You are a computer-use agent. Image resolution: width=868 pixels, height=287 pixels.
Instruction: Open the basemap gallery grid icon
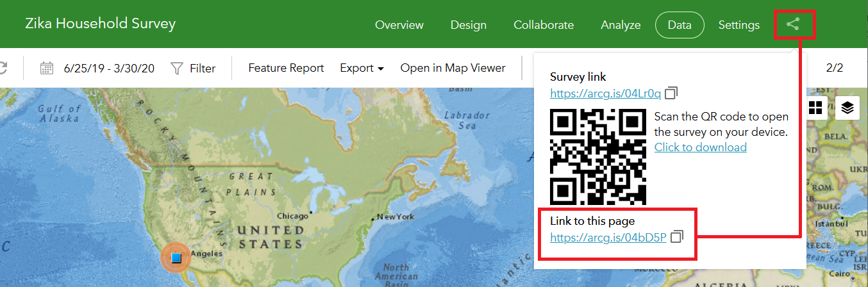pyautogui.click(x=815, y=108)
